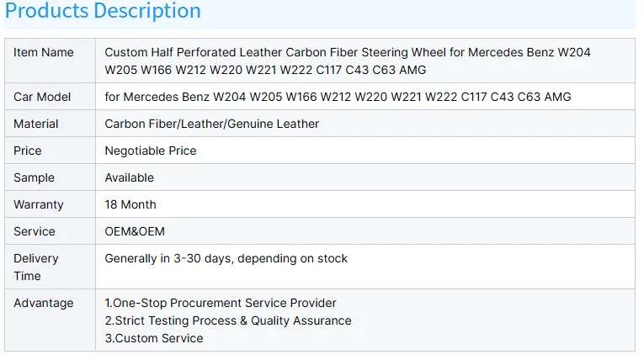644x360 pixels.
Task: Click the Custom Half Perforated Leather item title
Action: coord(347,61)
